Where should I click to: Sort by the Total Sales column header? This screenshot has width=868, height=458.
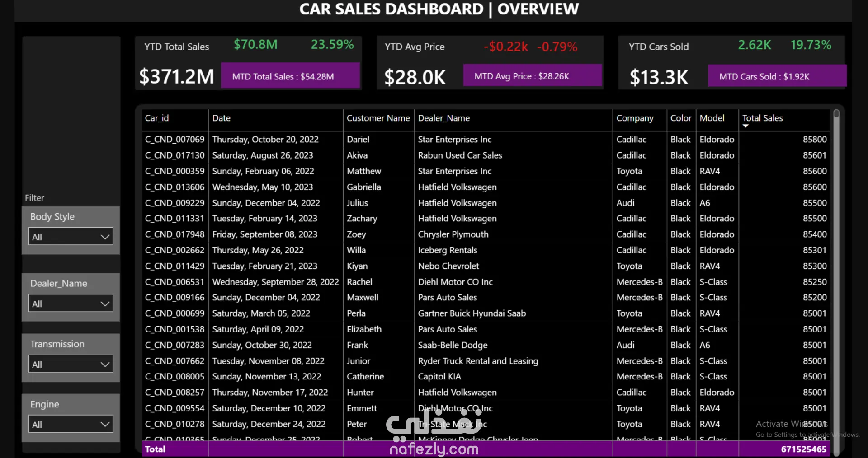click(x=762, y=118)
